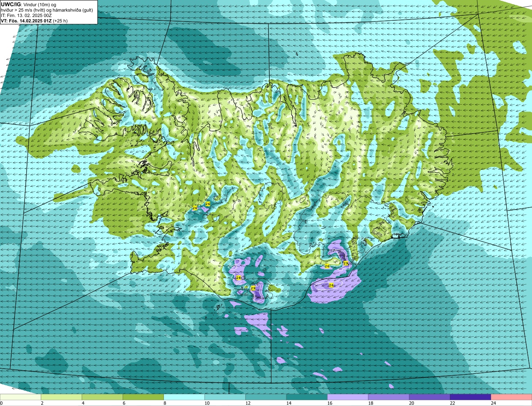Click the '0' label on the color scale
532x406 pixels.
pyautogui.click(x=2, y=403)
